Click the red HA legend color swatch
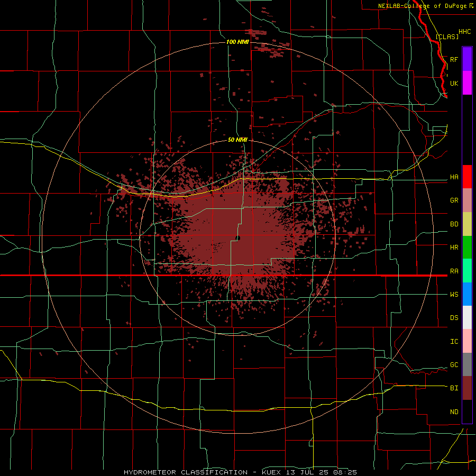 [x=467, y=177]
